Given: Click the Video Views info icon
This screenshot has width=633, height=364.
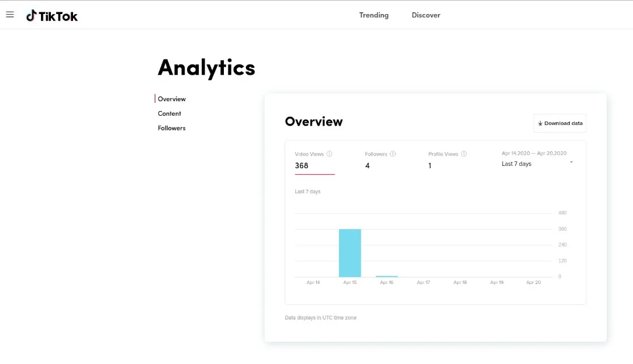Looking at the screenshot, I should 329,154.
